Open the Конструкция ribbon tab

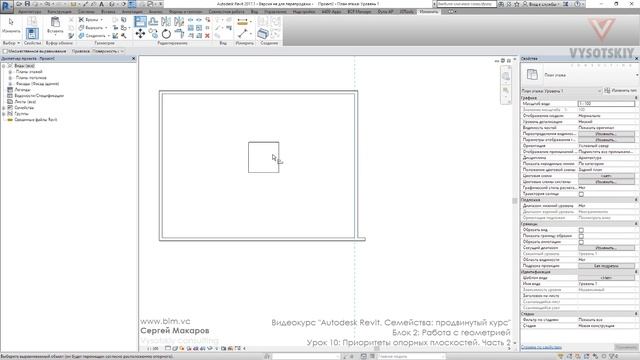pos(59,12)
